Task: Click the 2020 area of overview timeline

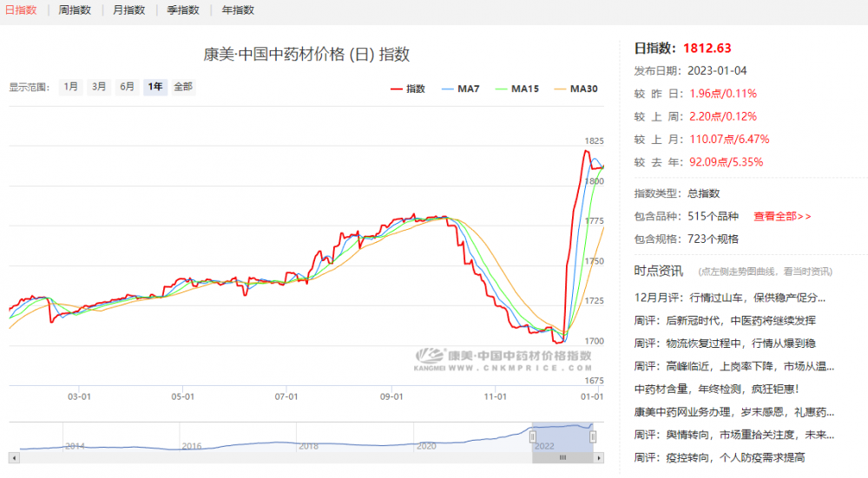Action: tap(425, 446)
